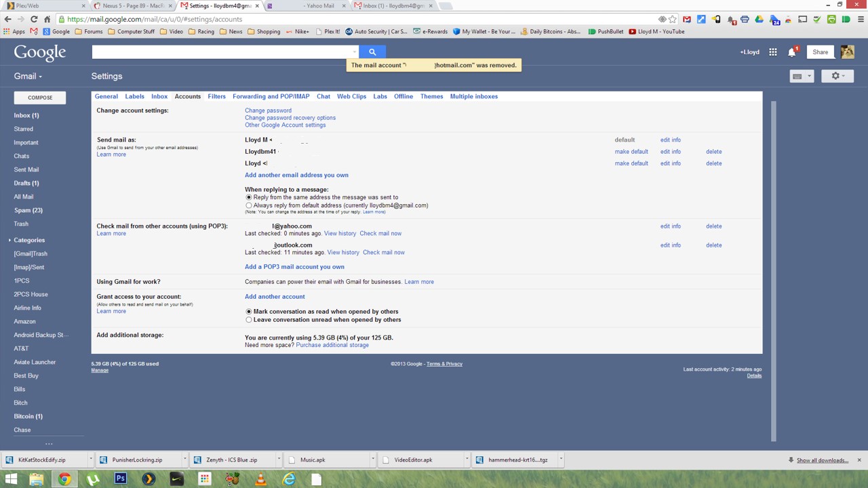Delete the outlook.com POP3 account
868x488 pixels.
tap(713, 245)
